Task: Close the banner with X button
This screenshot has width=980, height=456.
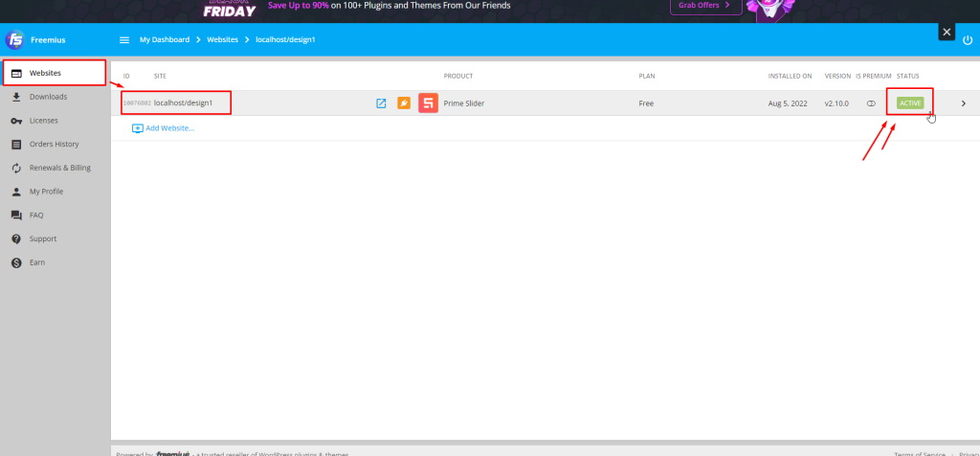Action: pos(947,32)
